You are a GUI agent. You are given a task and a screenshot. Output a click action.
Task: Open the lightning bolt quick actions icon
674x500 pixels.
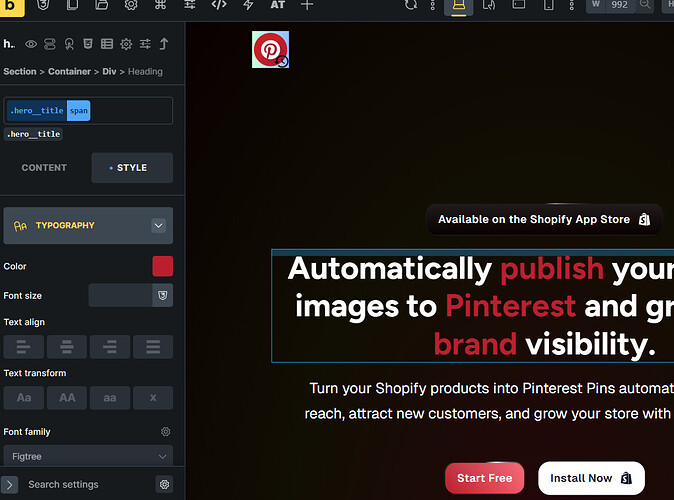[x=248, y=5]
